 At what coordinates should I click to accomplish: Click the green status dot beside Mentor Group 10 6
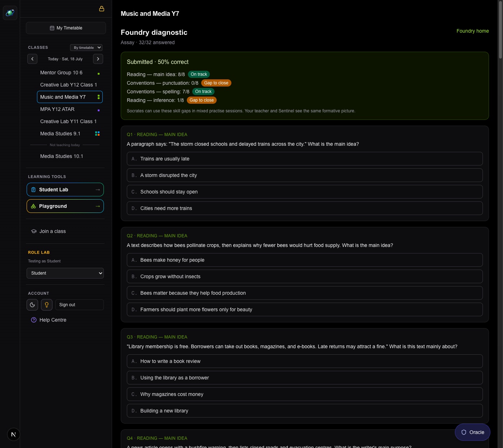click(x=98, y=74)
